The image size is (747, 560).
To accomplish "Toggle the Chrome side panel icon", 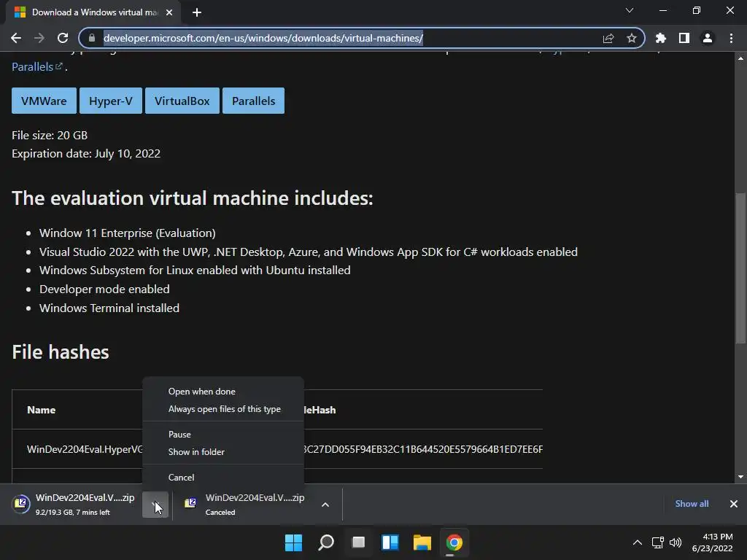I will (684, 38).
